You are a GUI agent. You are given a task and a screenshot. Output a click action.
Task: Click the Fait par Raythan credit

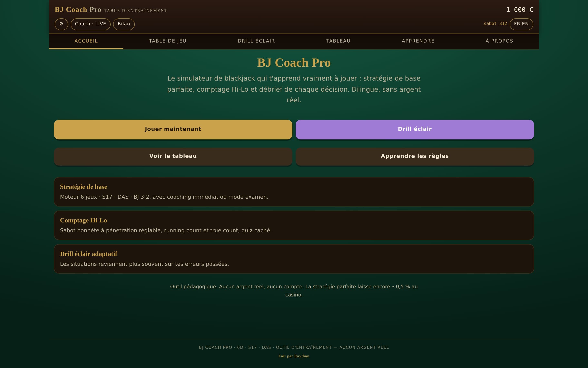point(294,356)
